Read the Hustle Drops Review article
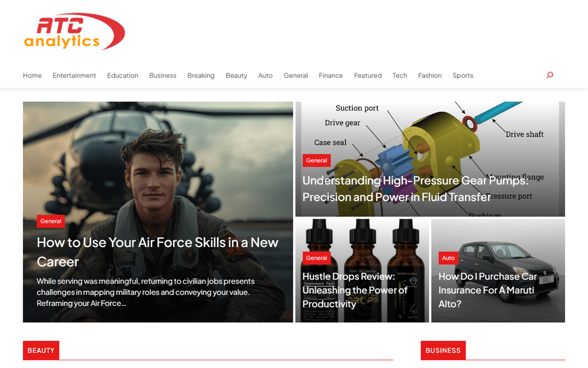Image resolution: width=588 pixels, height=368 pixels. pyautogui.click(x=355, y=290)
